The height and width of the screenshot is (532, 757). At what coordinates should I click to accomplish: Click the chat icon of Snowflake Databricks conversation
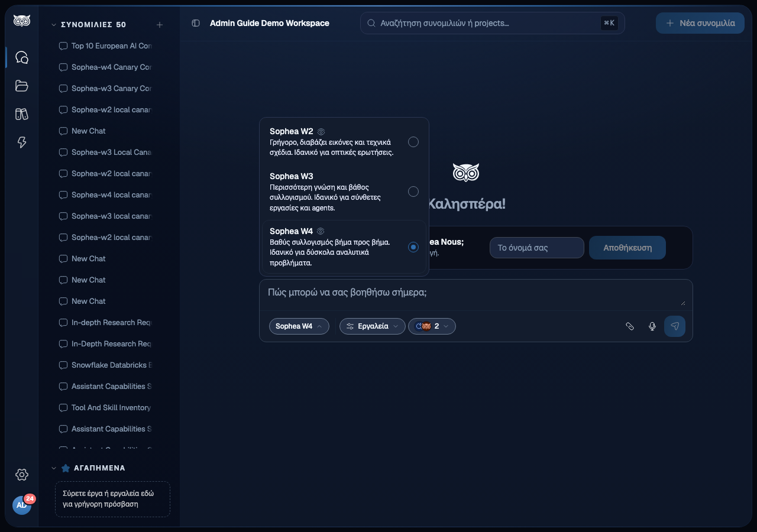point(63,365)
